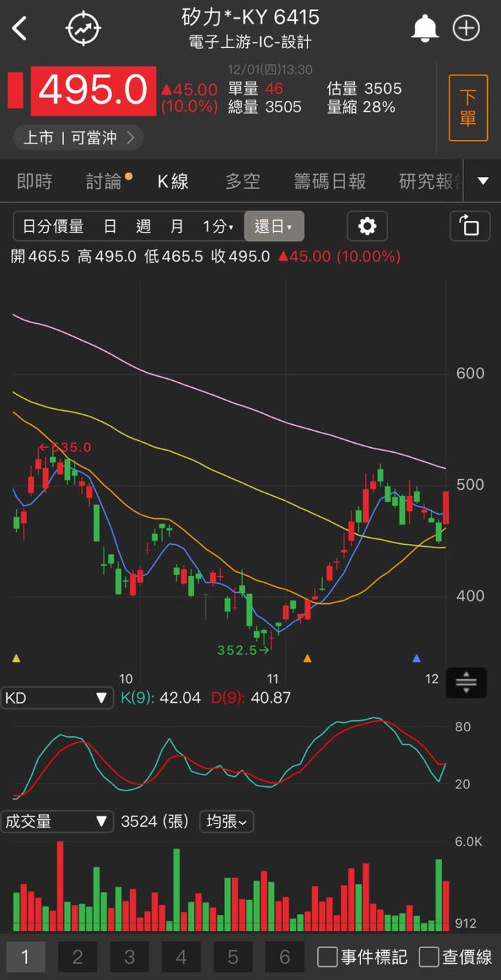501x980 pixels.
Task: Open the 1分 minute interval dropdown
Action: pyautogui.click(x=218, y=226)
